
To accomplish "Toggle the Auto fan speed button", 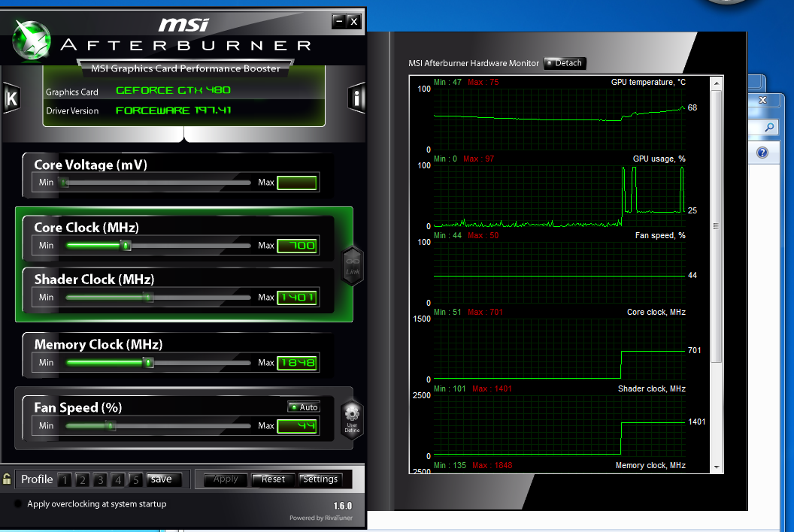I will [x=304, y=407].
